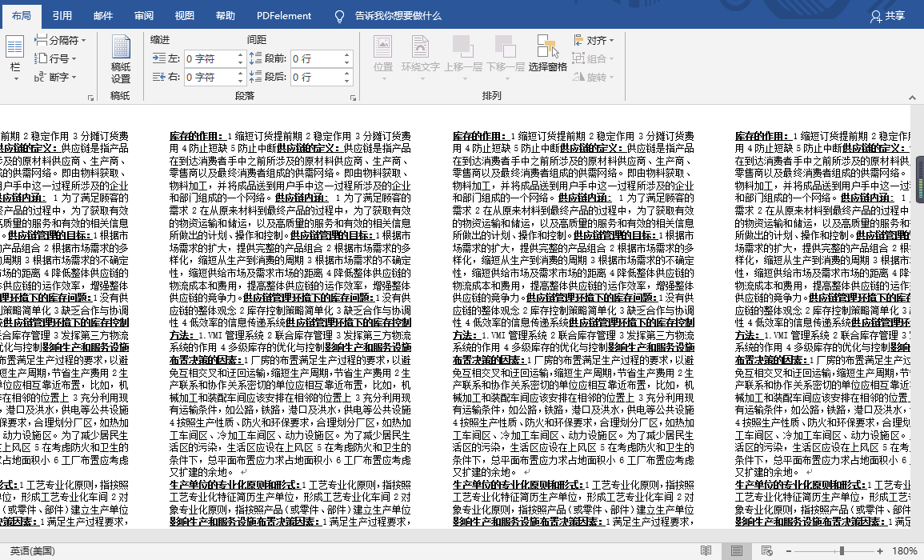The width and height of the screenshot is (924, 560).
Task: Open 分隔符 (Breaks) dropdown
Action: (59, 40)
